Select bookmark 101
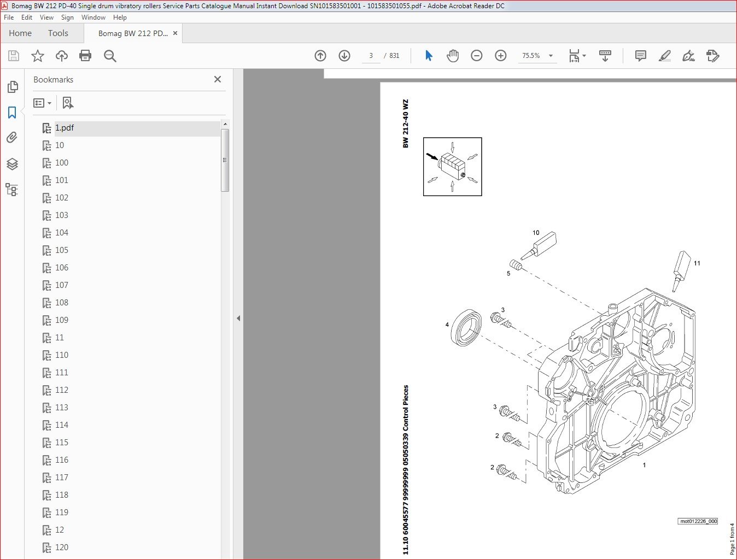Image resolution: width=737 pixels, height=560 pixels. (x=61, y=180)
